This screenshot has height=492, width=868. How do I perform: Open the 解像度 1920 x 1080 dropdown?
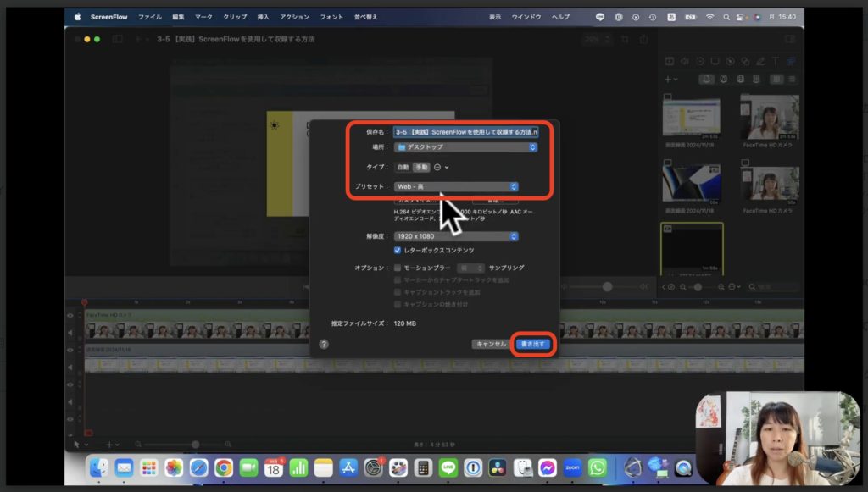click(x=456, y=236)
